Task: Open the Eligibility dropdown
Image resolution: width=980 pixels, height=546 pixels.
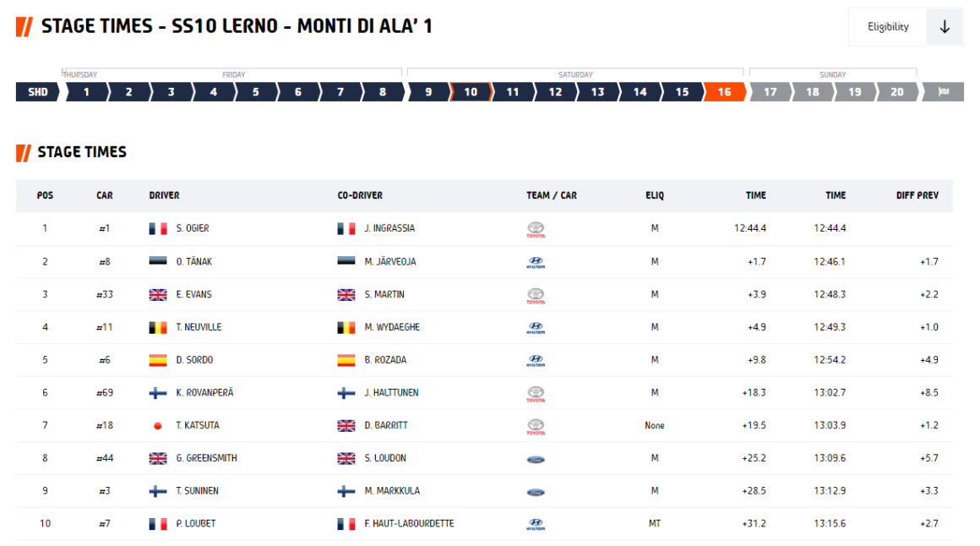Action: click(x=888, y=27)
